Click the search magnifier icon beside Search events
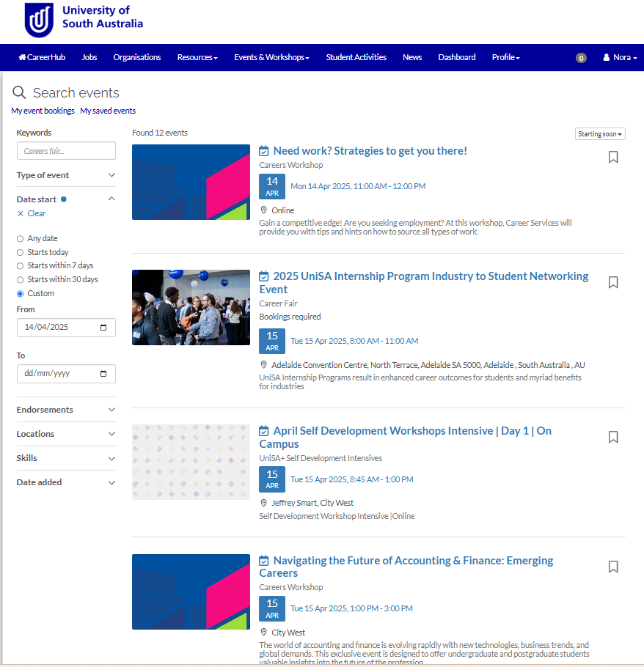Image resolution: width=644 pixels, height=667 pixels. tap(19, 92)
